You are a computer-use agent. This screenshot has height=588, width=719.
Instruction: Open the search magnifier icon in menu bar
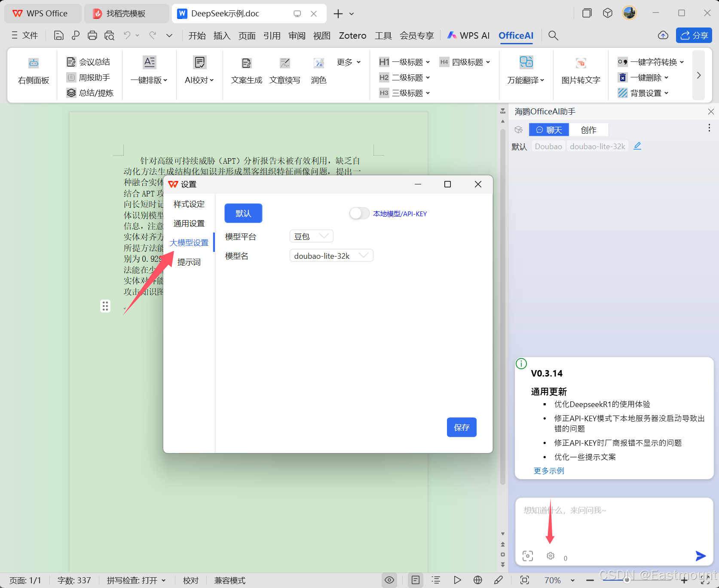[x=553, y=36]
